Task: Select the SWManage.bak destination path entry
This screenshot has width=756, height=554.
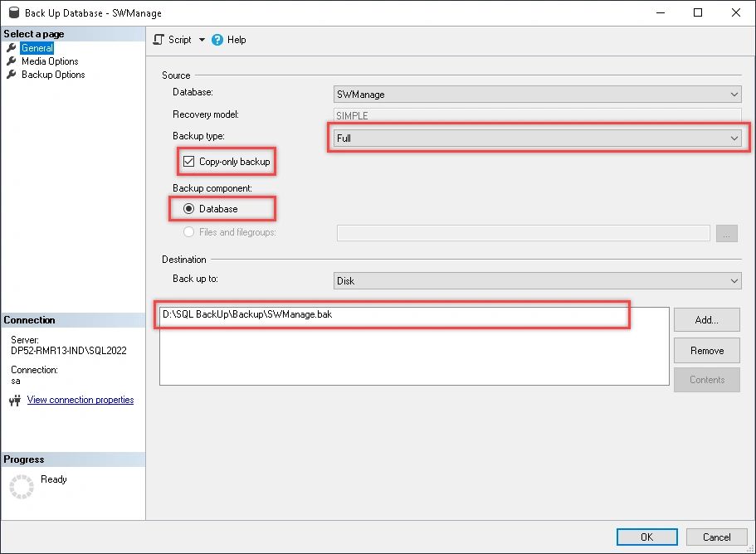Action: point(253,315)
